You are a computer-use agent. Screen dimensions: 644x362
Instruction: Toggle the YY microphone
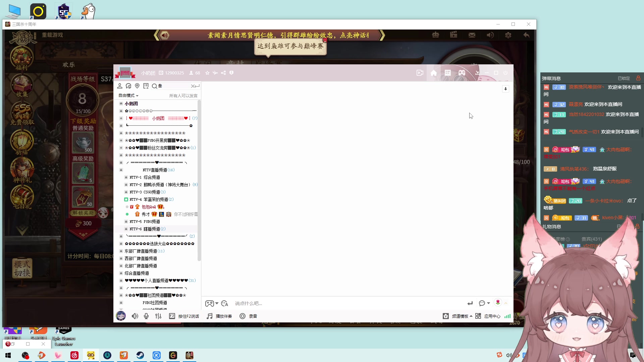146,316
